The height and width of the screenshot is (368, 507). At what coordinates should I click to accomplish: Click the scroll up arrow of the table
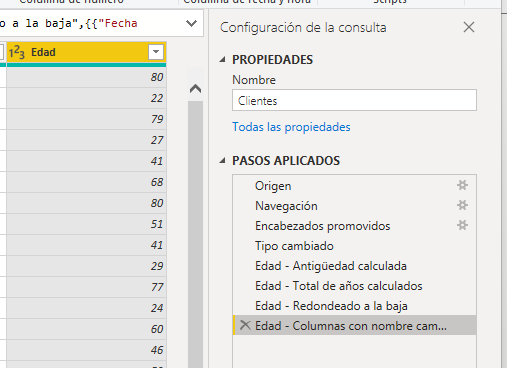click(195, 89)
